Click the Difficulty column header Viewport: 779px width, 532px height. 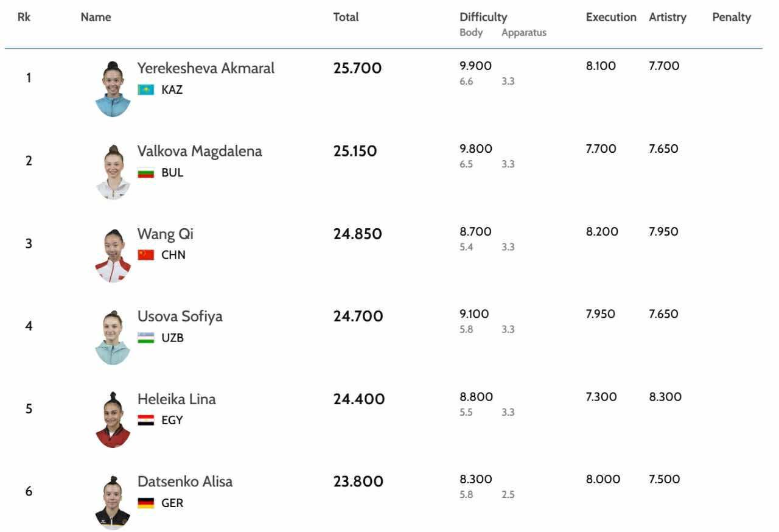[483, 18]
